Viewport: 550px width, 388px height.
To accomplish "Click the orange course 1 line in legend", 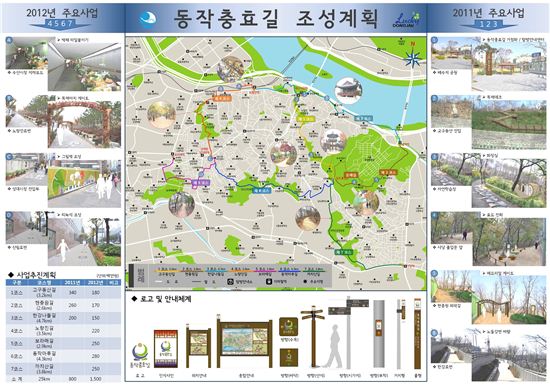I will 167,270.
